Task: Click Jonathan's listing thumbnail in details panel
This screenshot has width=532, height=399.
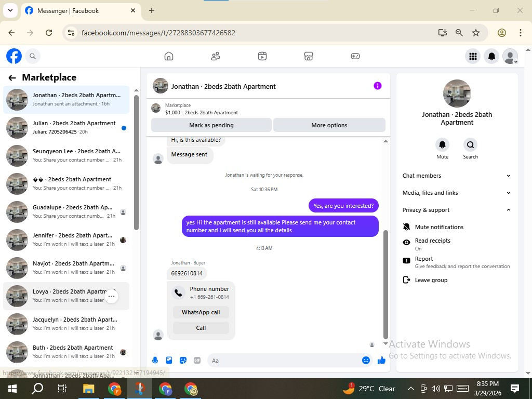Action: tap(457, 94)
